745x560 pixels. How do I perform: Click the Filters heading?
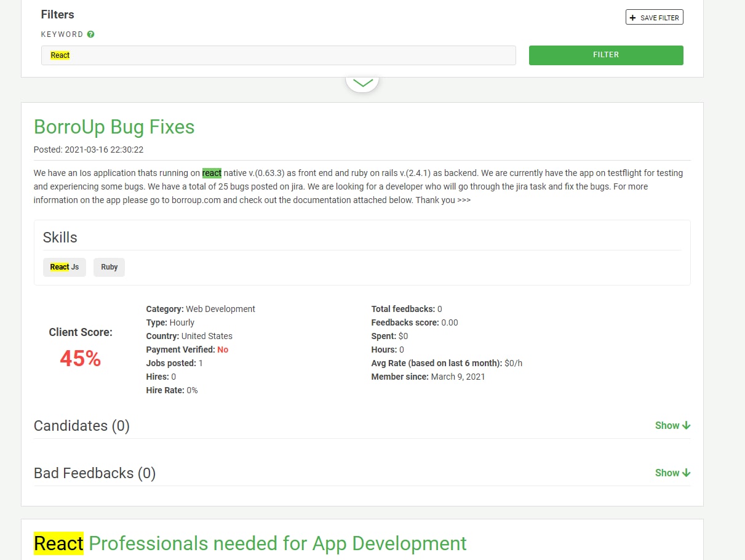tap(57, 14)
